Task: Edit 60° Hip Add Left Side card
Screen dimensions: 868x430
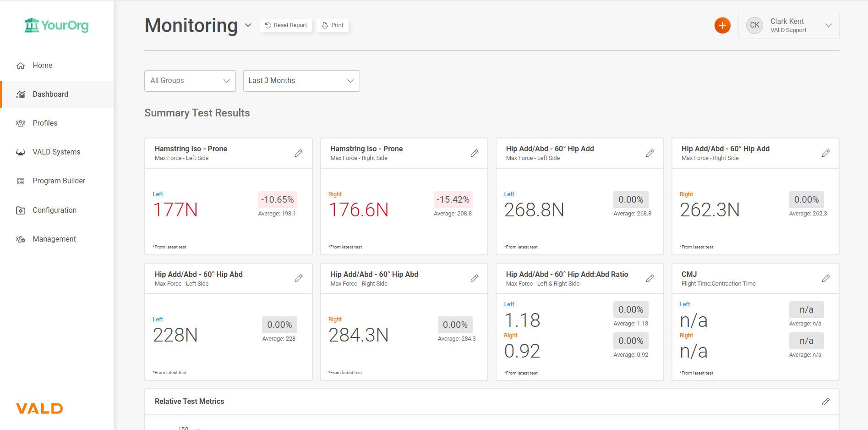Action: click(650, 153)
